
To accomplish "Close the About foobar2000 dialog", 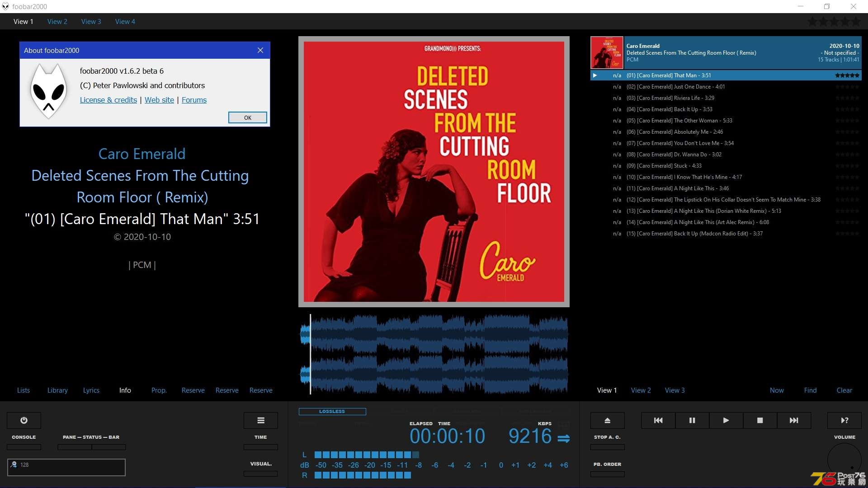I will [x=260, y=50].
